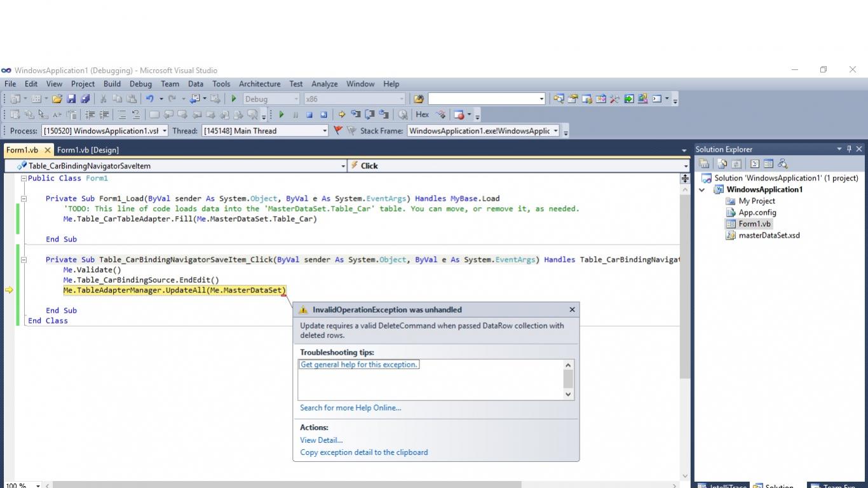Click Get general help for this exception link
Screen dimensions: 868x488
359,365
